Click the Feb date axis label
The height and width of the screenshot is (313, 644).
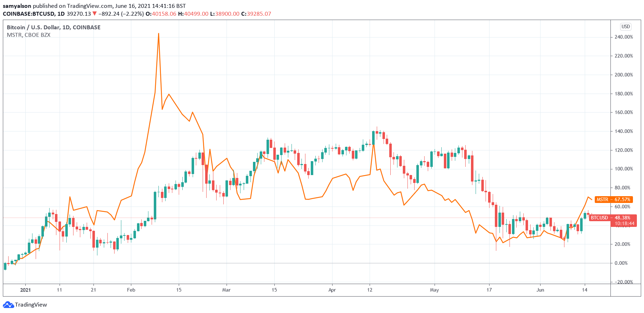click(131, 290)
